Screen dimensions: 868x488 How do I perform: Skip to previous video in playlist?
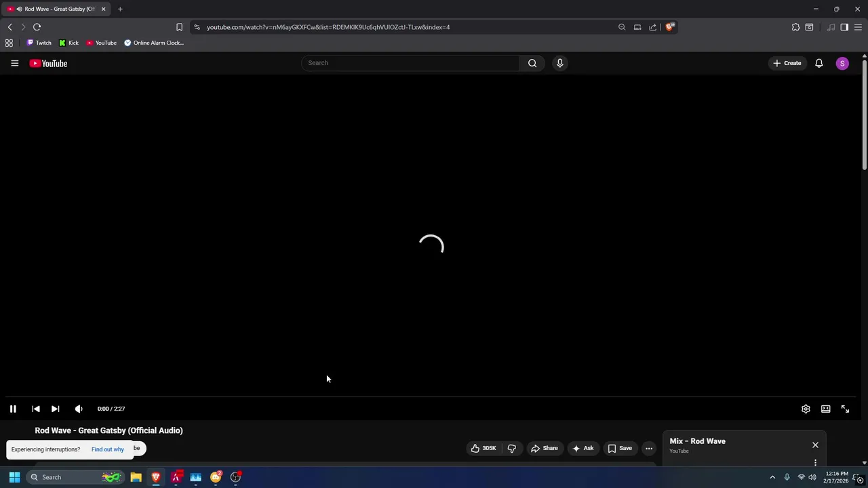tap(36, 409)
